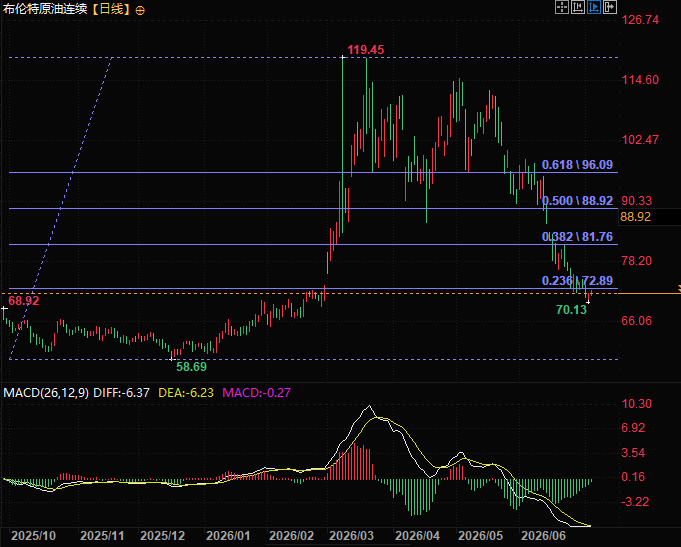Open the circled plus icon beside 日线
The width and height of the screenshot is (681, 547).
pyautogui.click(x=140, y=10)
